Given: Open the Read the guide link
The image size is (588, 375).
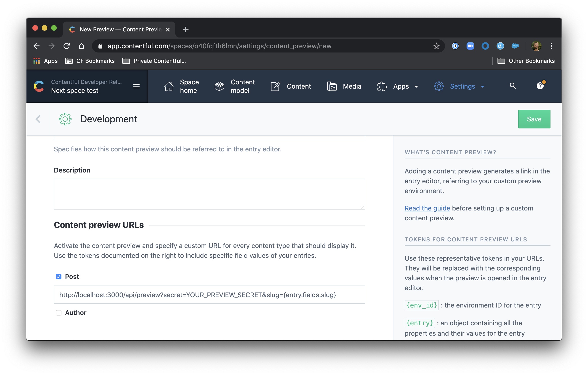Looking at the screenshot, I should 427,208.
